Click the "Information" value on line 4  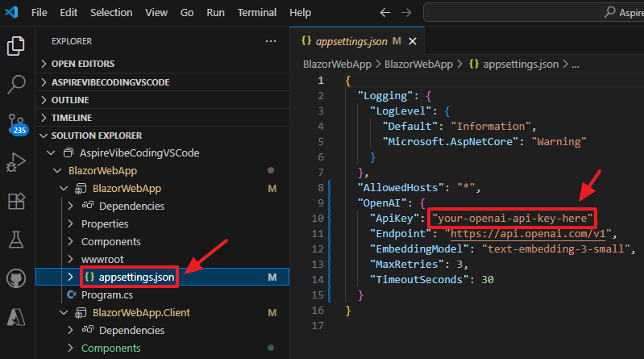pos(491,126)
